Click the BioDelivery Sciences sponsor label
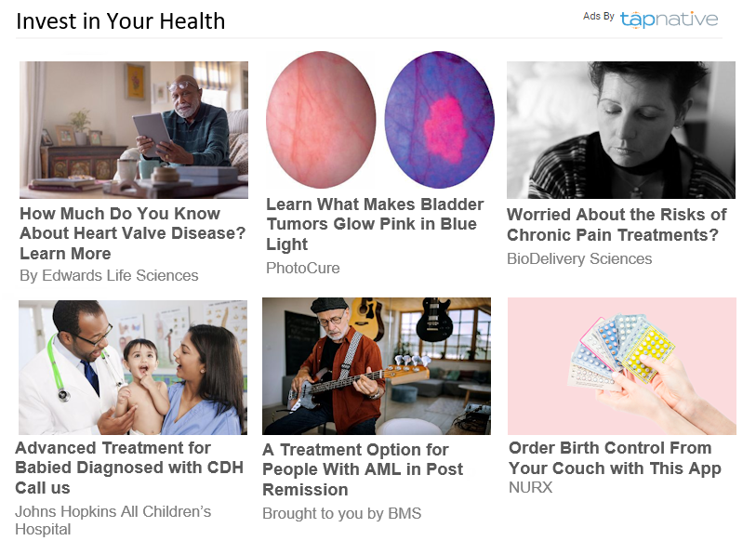Screen dimensions: 756x554 [x=579, y=259]
